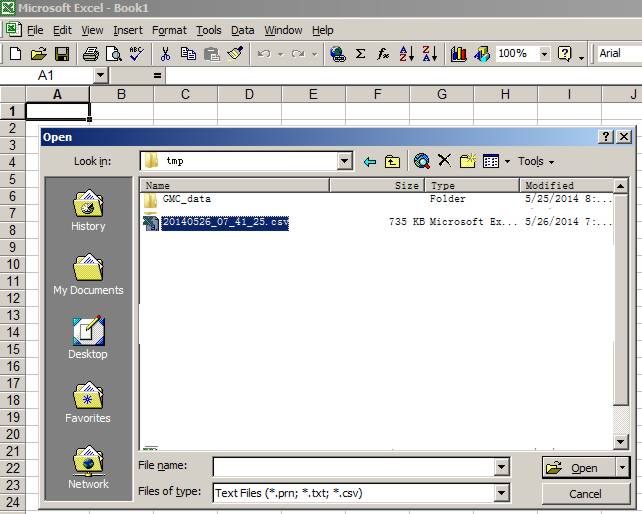Click in the File name input field
This screenshot has height=514, width=642.
[354, 467]
